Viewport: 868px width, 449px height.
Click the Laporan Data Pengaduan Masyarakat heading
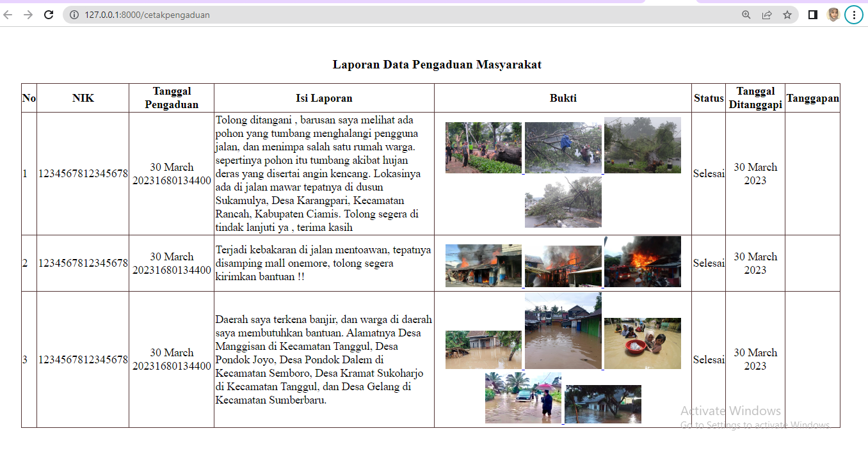click(437, 65)
